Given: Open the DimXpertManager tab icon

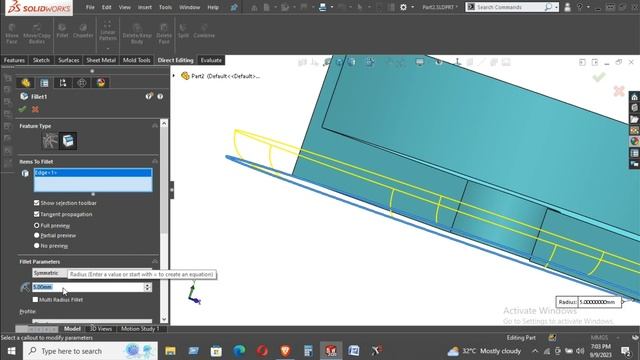Looking at the screenshot, I should click(x=82, y=83).
